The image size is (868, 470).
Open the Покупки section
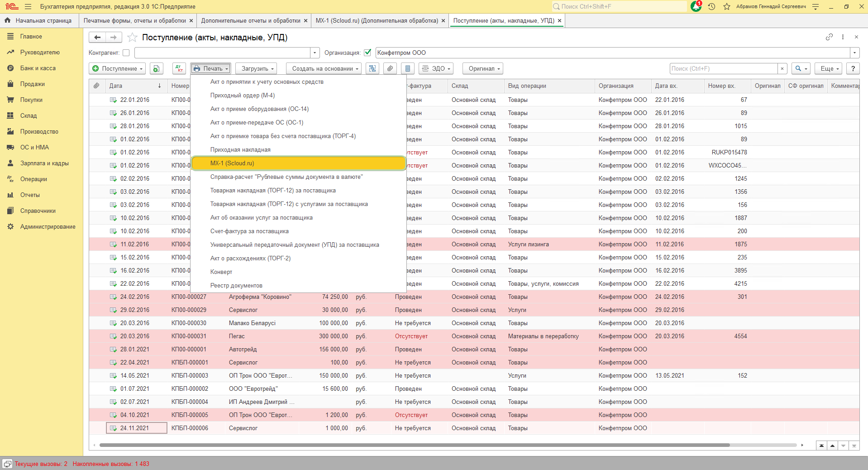[x=31, y=100]
